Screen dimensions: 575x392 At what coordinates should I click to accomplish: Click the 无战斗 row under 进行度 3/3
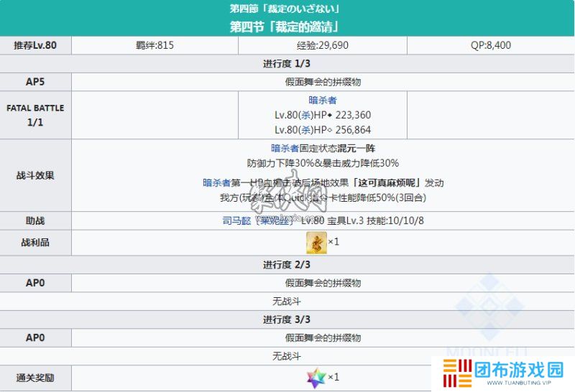287,355
